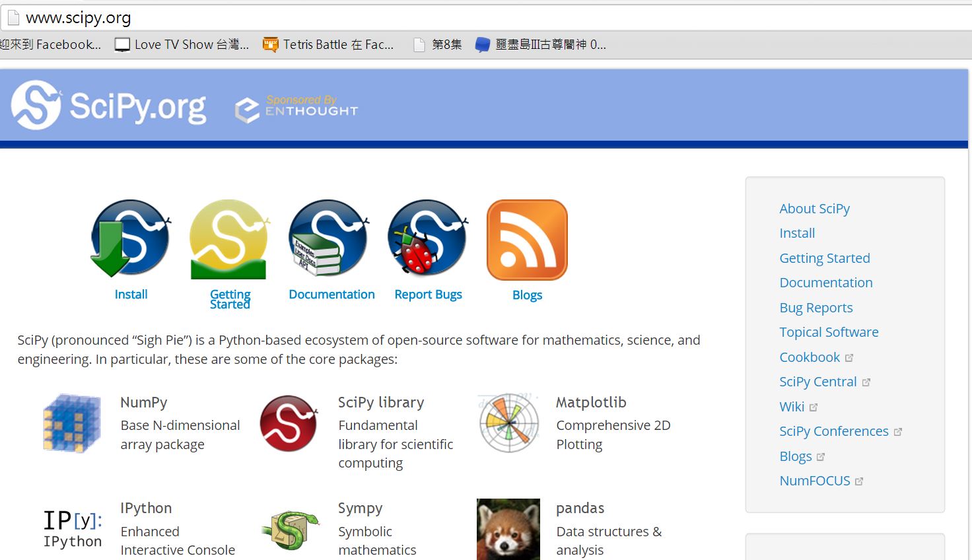Image resolution: width=972 pixels, height=560 pixels.
Task: Click the Install download arrow icon
Action: click(x=131, y=238)
